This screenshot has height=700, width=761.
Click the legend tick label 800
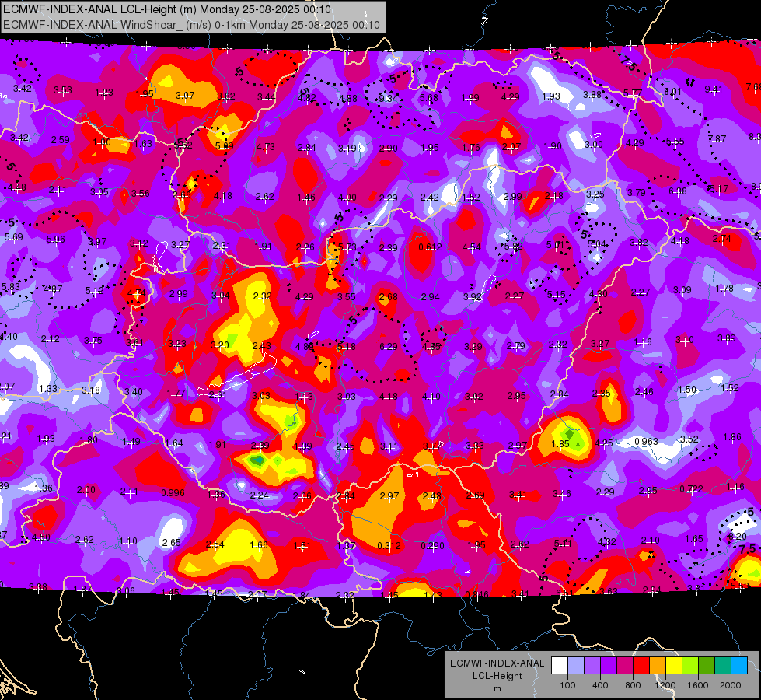tap(633, 685)
